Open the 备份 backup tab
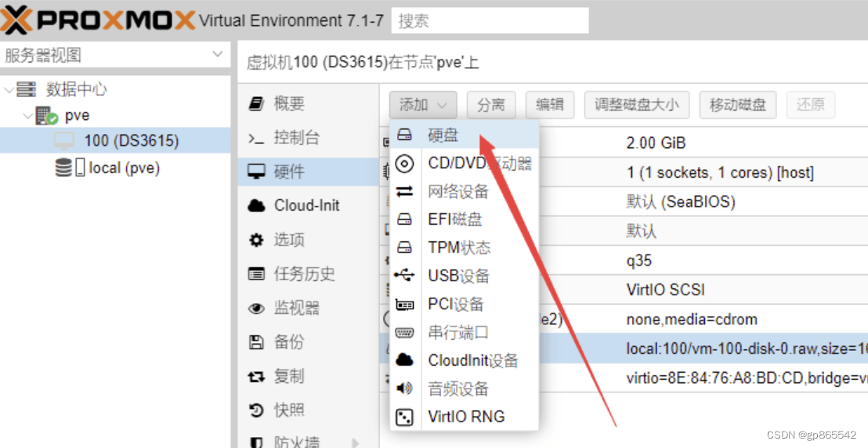This screenshot has height=448, width=868. (x=309, y=342)
